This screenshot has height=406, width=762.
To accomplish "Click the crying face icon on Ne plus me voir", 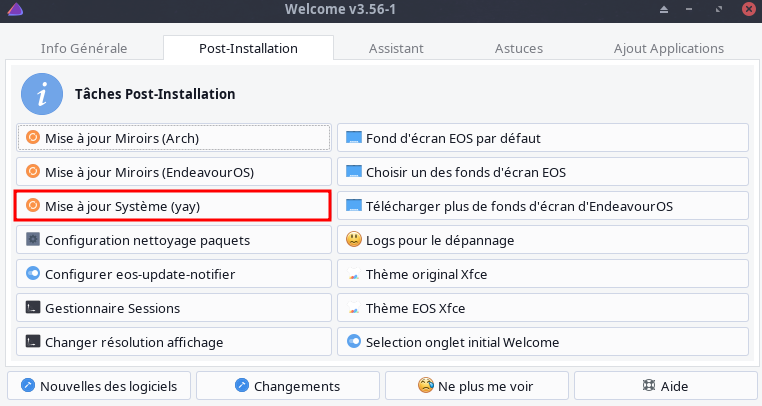I will (426, 385).
